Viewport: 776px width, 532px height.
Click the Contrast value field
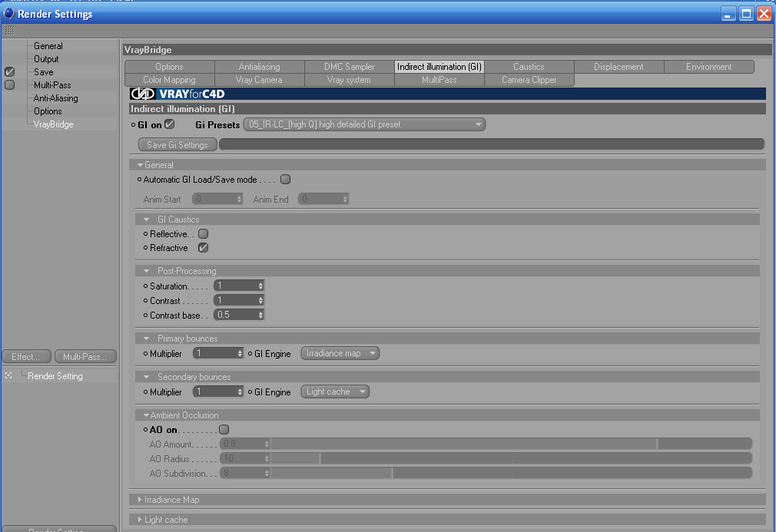(236, 300)
